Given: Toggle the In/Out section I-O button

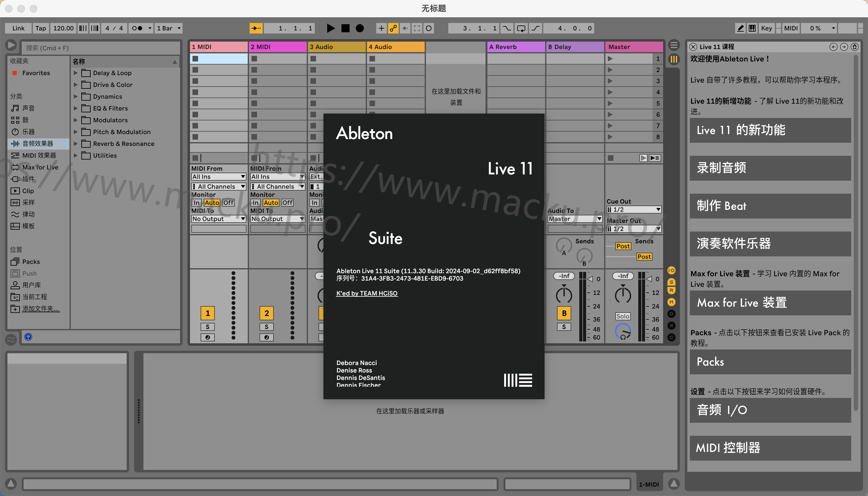Looking at the screenshot, I should [x=671, y=270].
